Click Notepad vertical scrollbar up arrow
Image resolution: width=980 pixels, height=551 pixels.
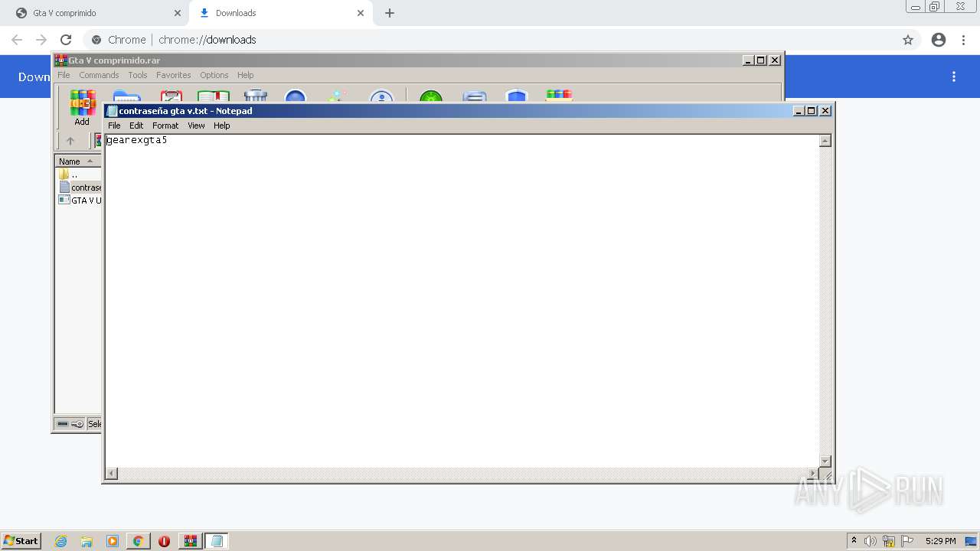pyautogui.click(x=825, y=141)
